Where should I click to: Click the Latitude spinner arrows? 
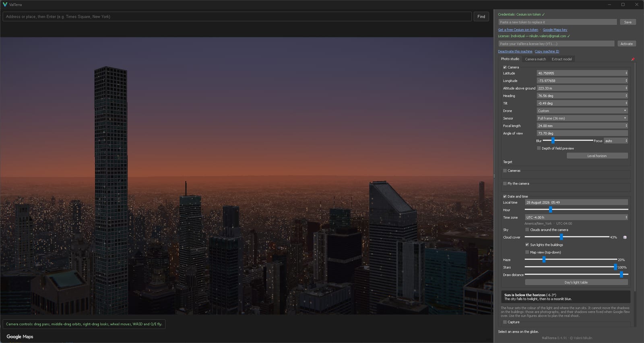click(626, 73)
